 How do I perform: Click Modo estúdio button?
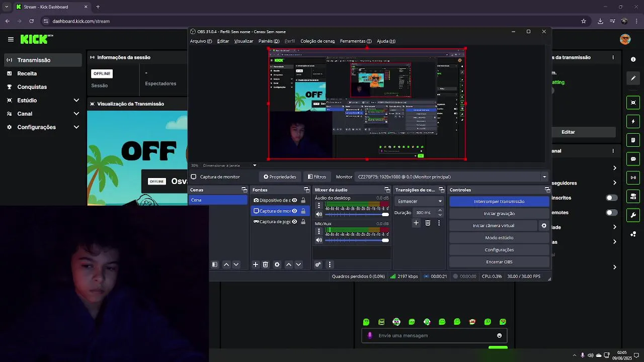point(499,238)
